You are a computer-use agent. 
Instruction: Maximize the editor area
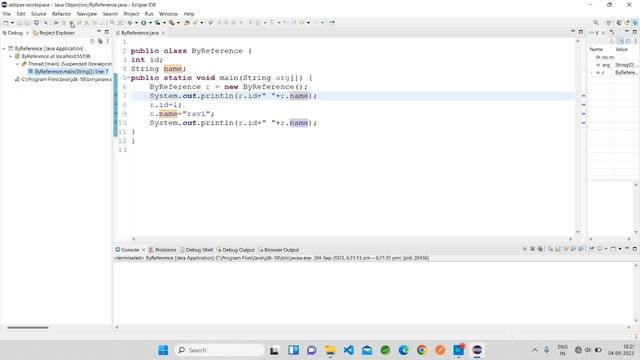pos(580,31)
